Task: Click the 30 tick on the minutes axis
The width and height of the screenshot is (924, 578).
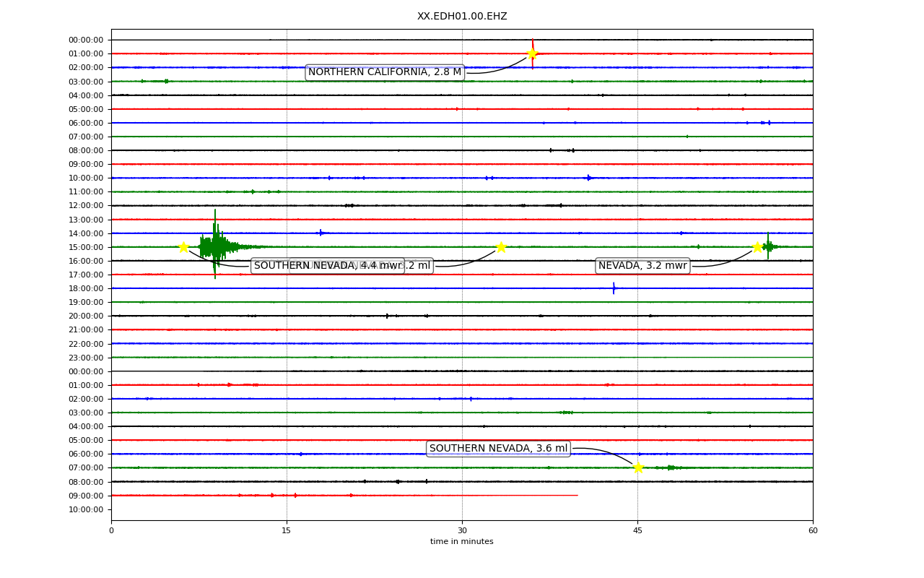Action: [x=462, y=531]
